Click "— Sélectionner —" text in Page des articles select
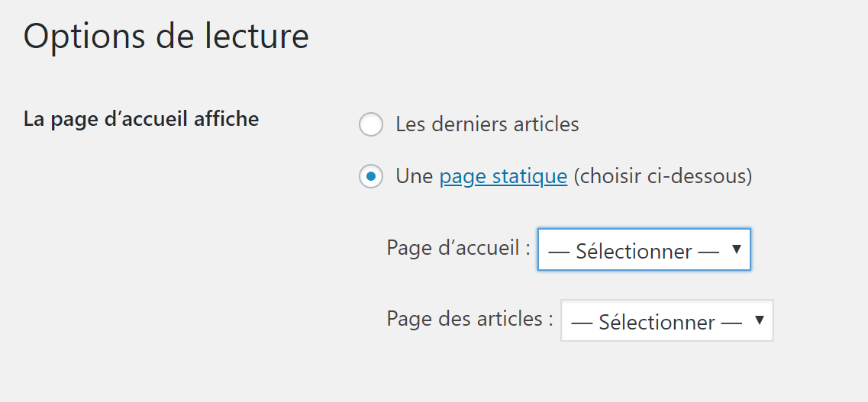Image resolution: width=868 pixels, height=402 pixels. click(657, 323)
